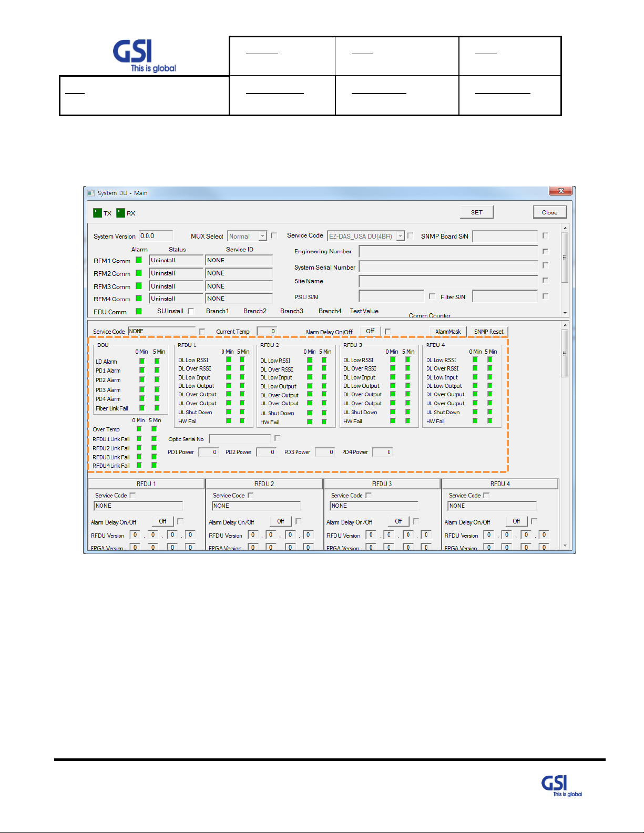
Task: Tick the System Serial Number checkbox
Action: click(x=545, y=266)
